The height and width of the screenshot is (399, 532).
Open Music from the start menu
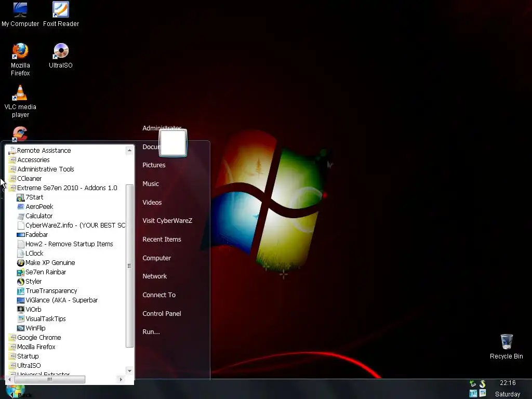coord(151,183)
